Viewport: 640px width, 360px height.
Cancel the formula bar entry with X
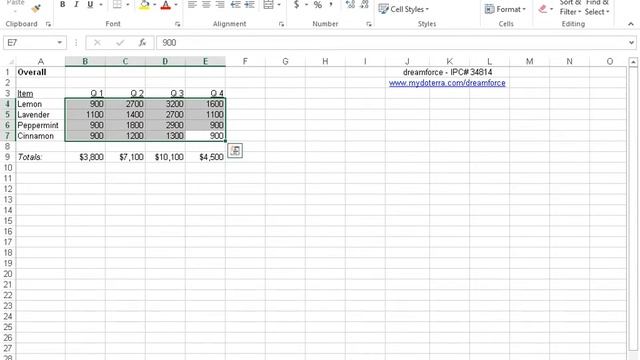pyautogui.click(x=97, y=42)
